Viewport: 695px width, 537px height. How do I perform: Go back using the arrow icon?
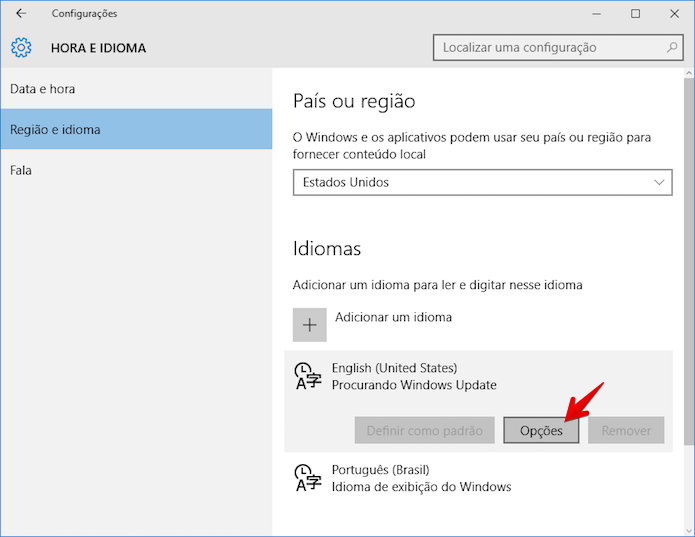(x=21, y=13)
